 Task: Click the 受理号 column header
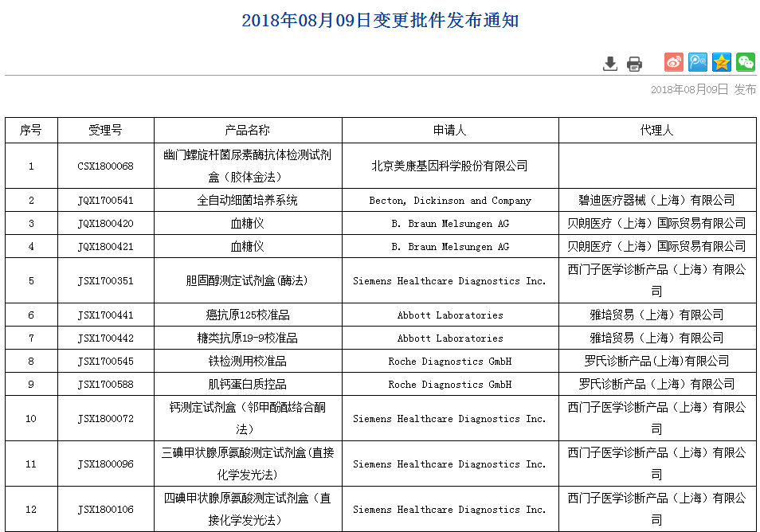click(x=105, y=130)
